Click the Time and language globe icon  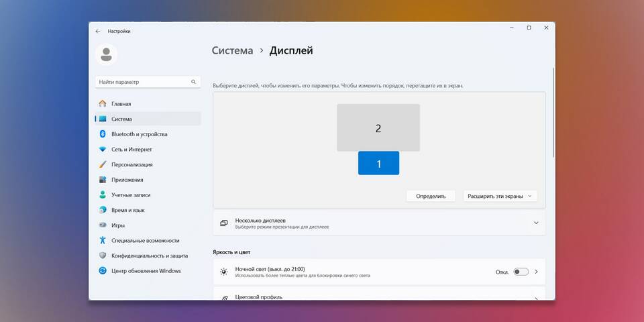[103, 210]
